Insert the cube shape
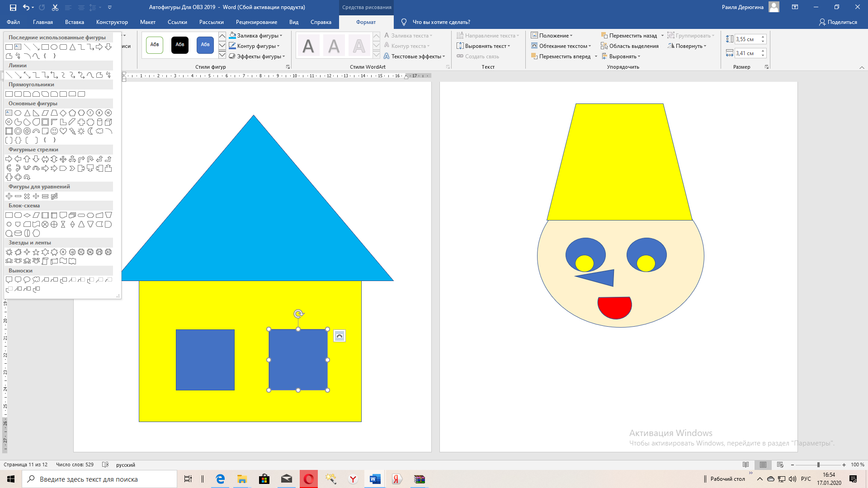The width and height of the screenshot is (868, 488). (108, 122)
